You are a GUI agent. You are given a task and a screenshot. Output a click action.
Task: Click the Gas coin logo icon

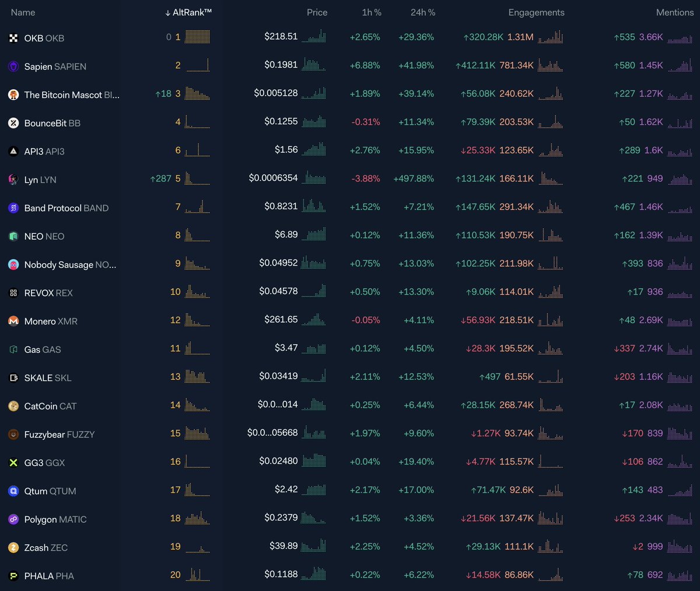13,349
